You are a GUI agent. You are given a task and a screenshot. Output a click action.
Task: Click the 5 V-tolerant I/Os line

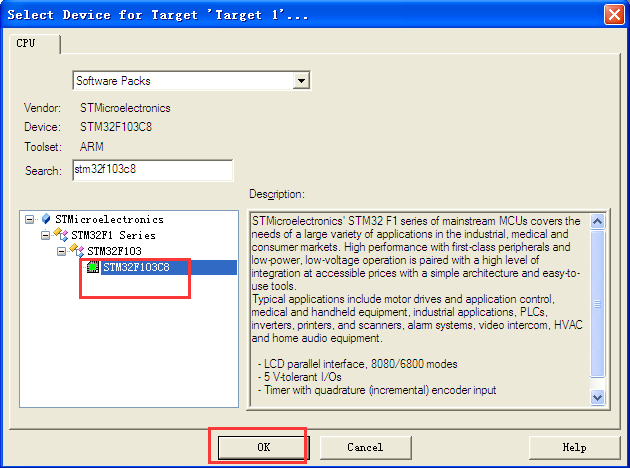[x=300, y=377]
